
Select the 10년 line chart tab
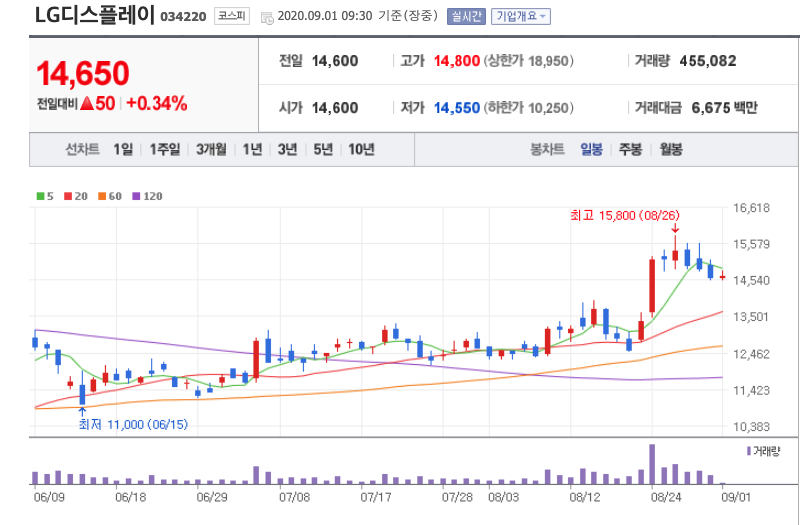pos(361,149)
